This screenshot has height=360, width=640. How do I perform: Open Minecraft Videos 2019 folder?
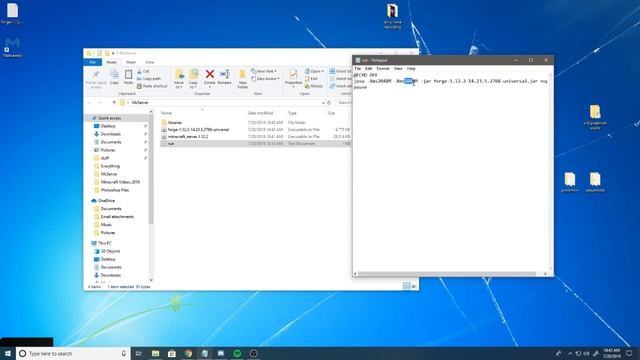pyautogui.click(x=120, y=182)
